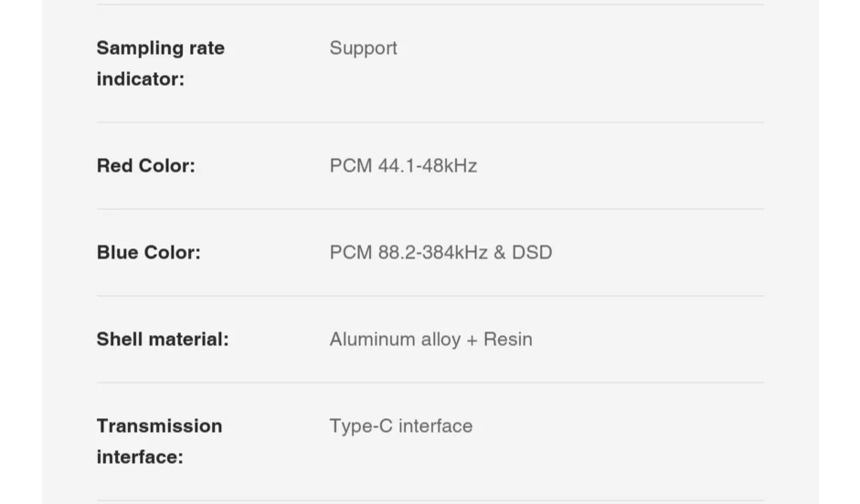Viewport: 860px width, 504px height.
Task: Click the word 'DSD' in Blue Color row
Action: (x=532, y=252)
